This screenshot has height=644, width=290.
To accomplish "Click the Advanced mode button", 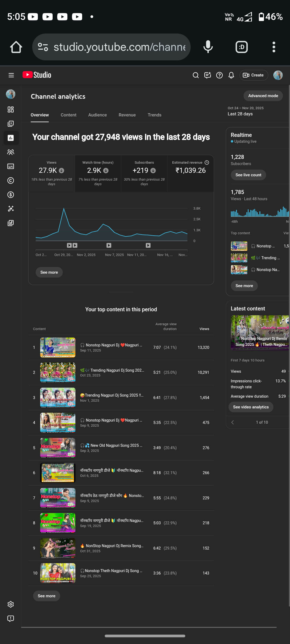I will [x=263, y=96].
